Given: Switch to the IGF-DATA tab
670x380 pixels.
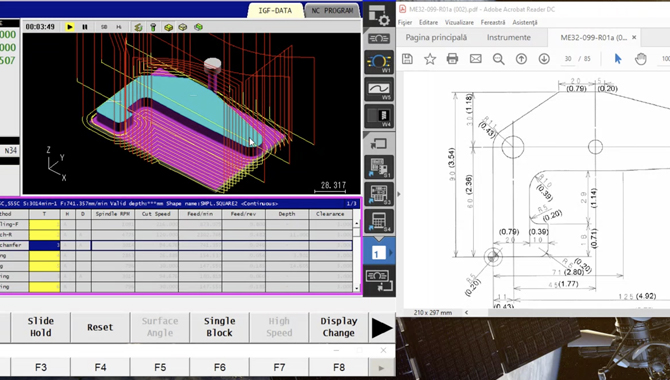Looking at the screenshot, I should [275, 11].
